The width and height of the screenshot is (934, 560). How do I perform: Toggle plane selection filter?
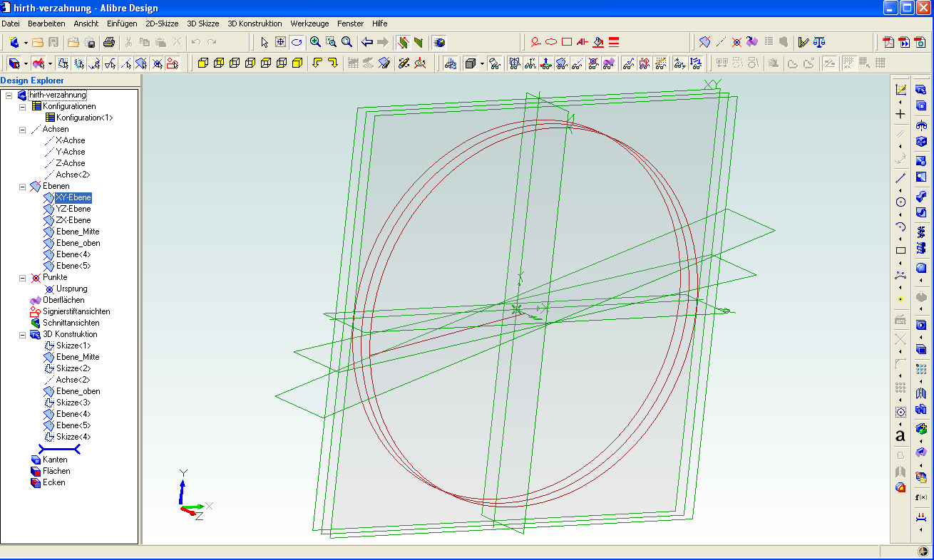[141, 63]
